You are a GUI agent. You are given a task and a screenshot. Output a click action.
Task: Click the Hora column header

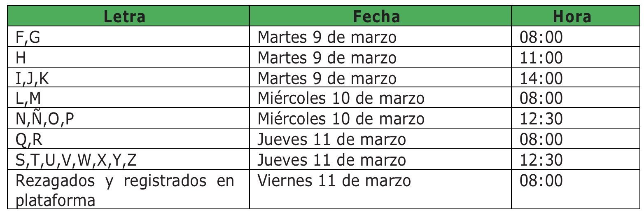(x=573, y=16)
